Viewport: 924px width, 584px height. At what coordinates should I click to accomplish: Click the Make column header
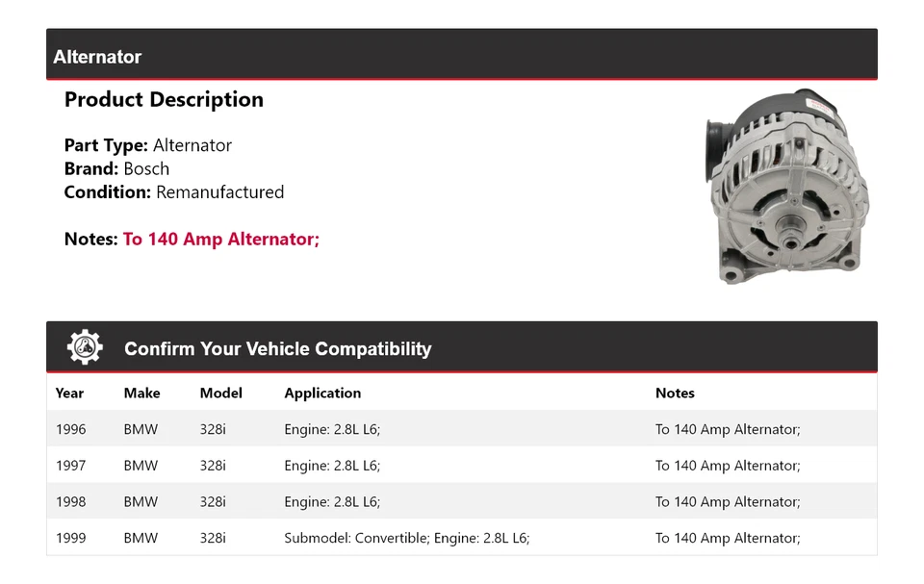click(x=142, y=393)
